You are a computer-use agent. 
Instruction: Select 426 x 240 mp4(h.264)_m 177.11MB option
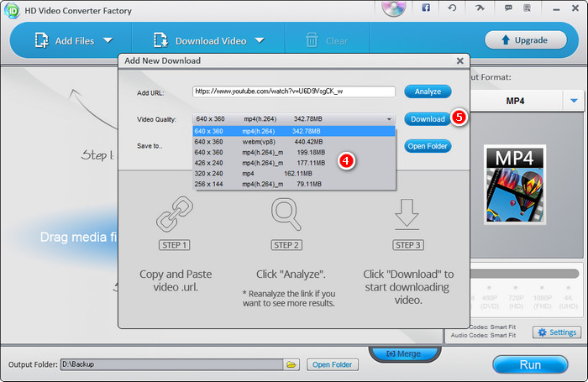pyautogui.click(x=294, y=163)
